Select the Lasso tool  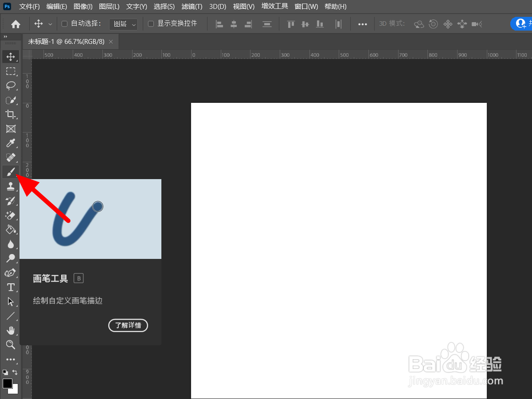click(x=11, y=86)
